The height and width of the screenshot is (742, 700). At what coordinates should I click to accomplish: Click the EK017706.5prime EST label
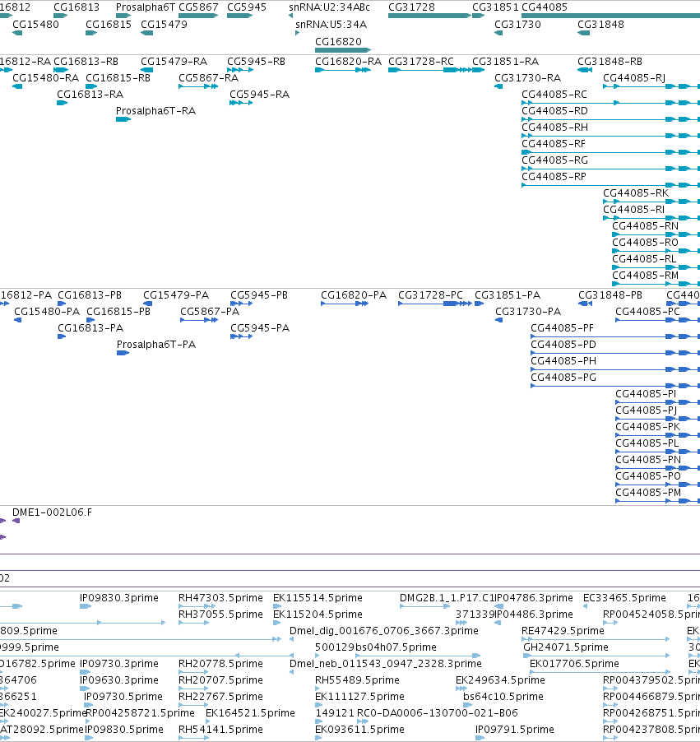(x=574, y=664)
